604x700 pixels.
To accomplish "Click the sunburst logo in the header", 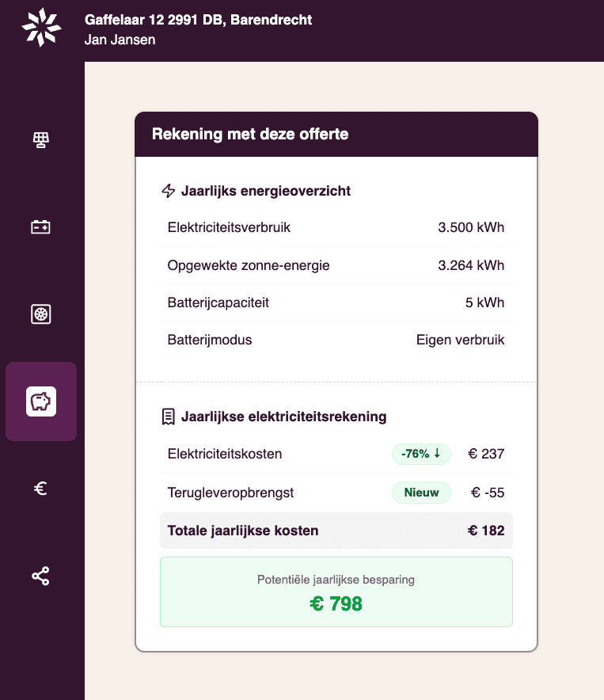I will click(x=41, y=29).
